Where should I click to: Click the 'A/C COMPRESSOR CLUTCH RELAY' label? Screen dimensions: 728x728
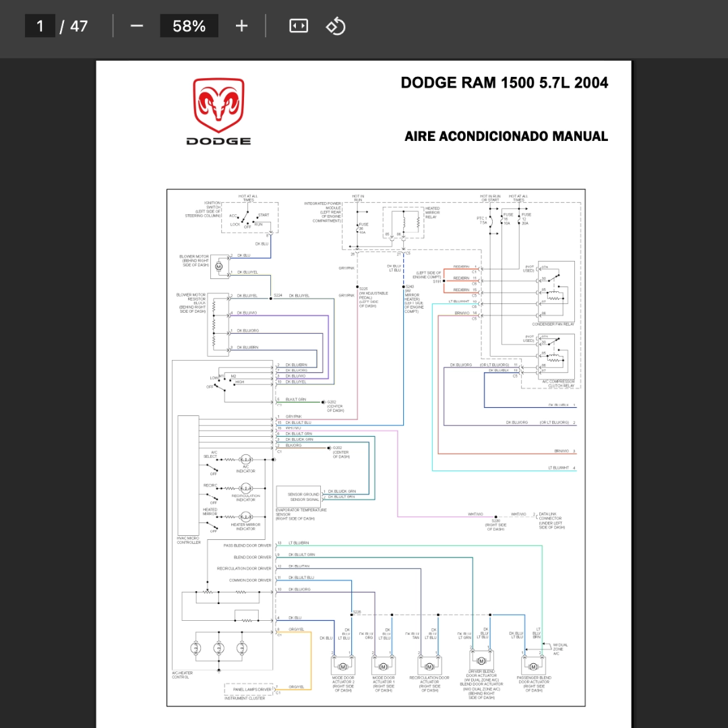click(x=559, y=384)
